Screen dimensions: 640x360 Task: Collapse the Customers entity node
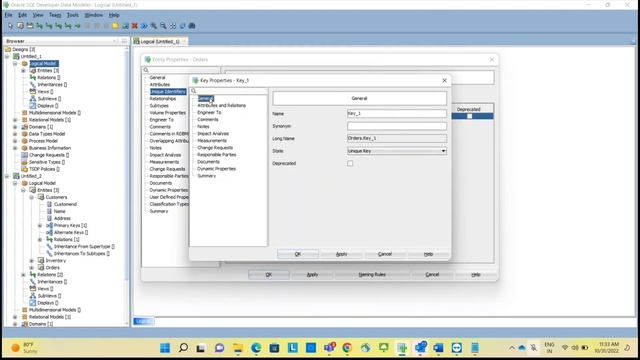31,197
